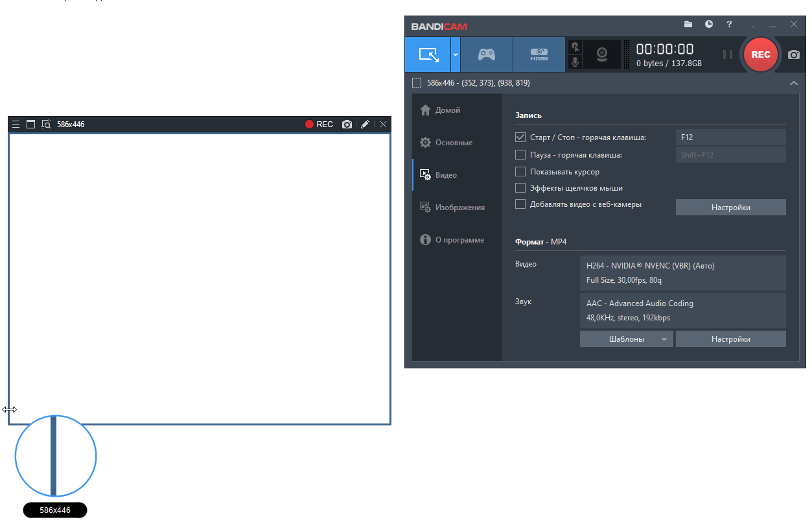Click the pencil drawing tool on capture frame
The width and height of the screenshot is (812, 524).
(365, 125)
